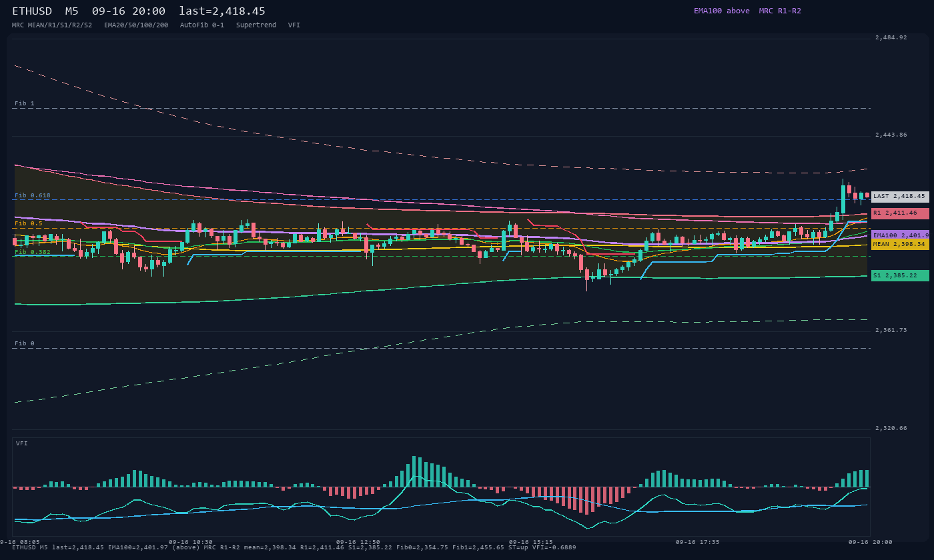Click the 09-16 12:50 time axis label
This screenshot has width=934, height=560.
358,542
